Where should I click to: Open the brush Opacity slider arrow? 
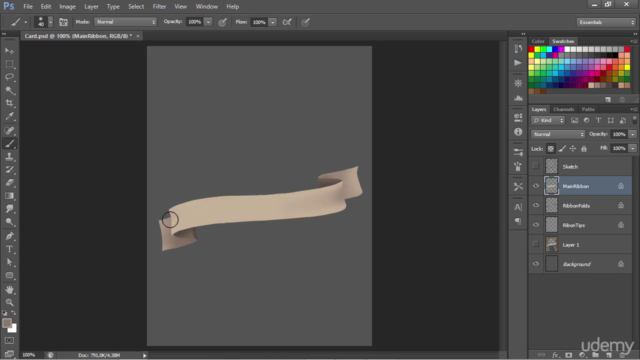(208, 22)
